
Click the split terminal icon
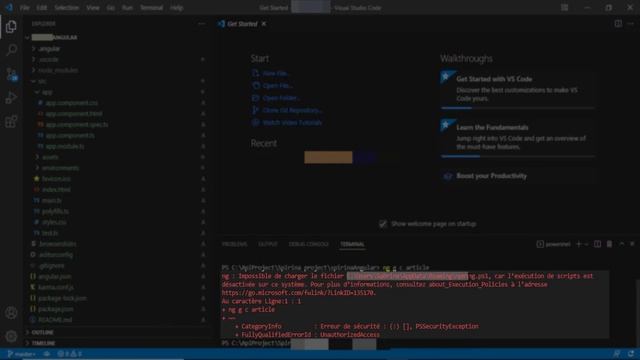point(597,244)
